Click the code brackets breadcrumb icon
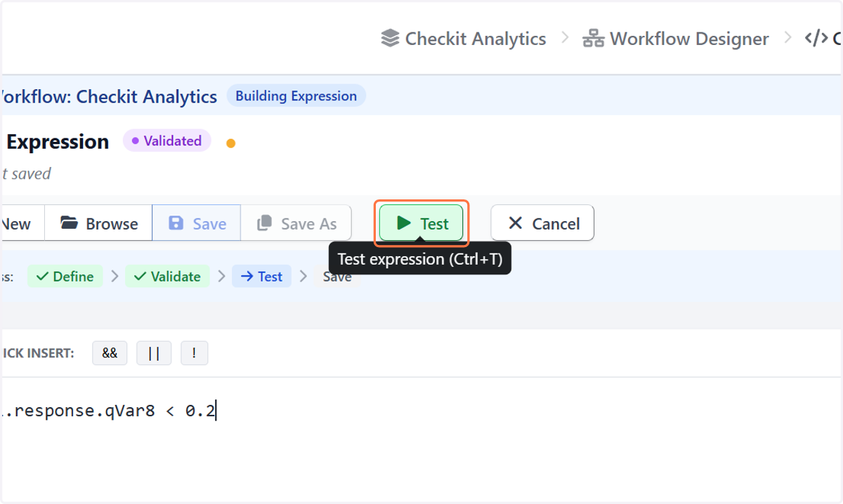This screenshot has width=843, height=504. 816,39
